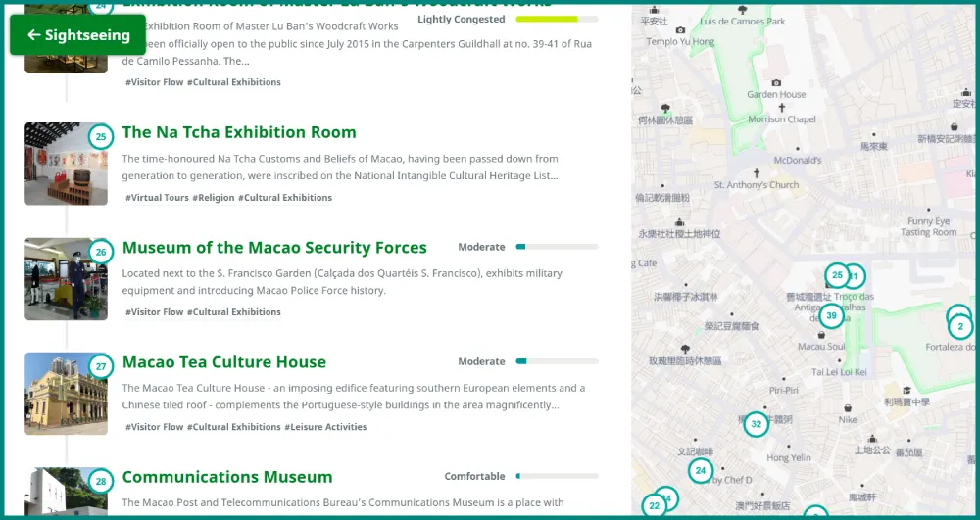Click McDonald's label on map
The height and width of the screenshot is (520, 980).
[x=798, y=160]
